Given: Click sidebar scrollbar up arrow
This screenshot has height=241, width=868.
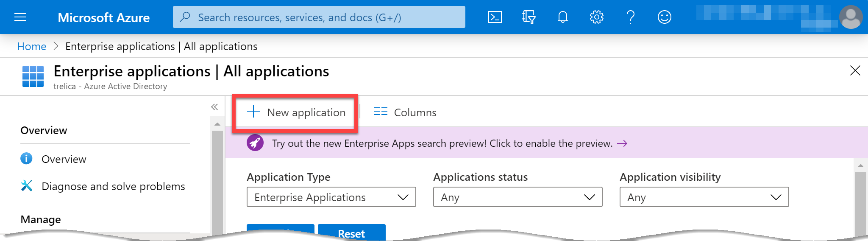Looking at the screenshot, I should click(217, 124).
